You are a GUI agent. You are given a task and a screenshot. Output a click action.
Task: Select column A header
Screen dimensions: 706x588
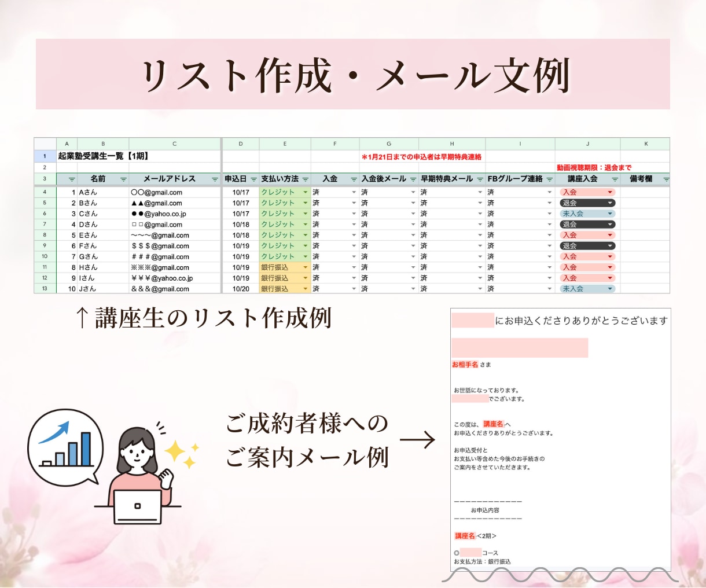67,144
